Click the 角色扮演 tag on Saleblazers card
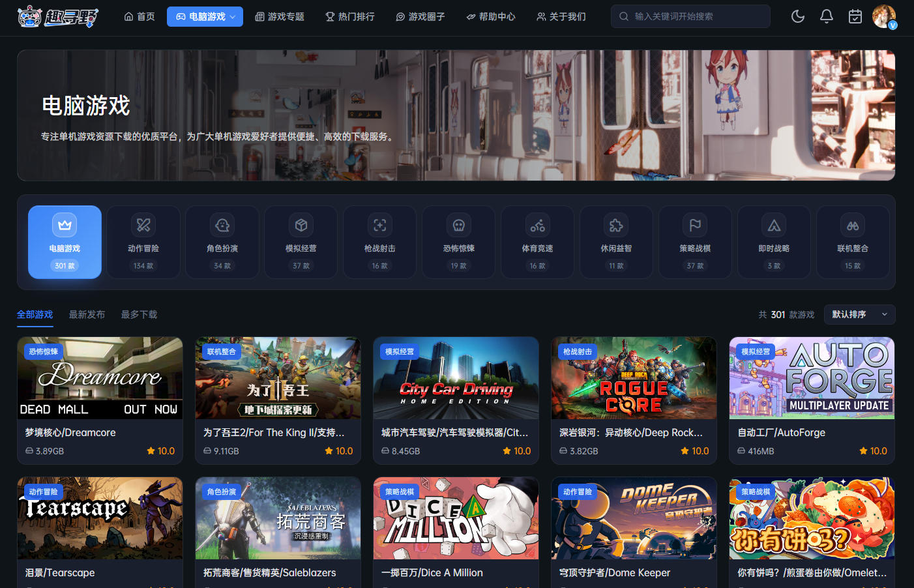 coord(222,492)
